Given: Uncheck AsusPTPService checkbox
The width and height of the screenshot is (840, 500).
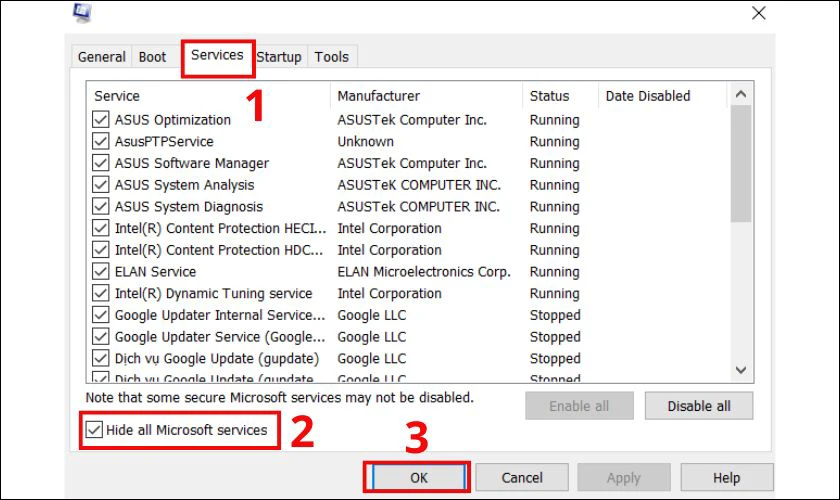Looking at the screenshot, I should [101, 141].
